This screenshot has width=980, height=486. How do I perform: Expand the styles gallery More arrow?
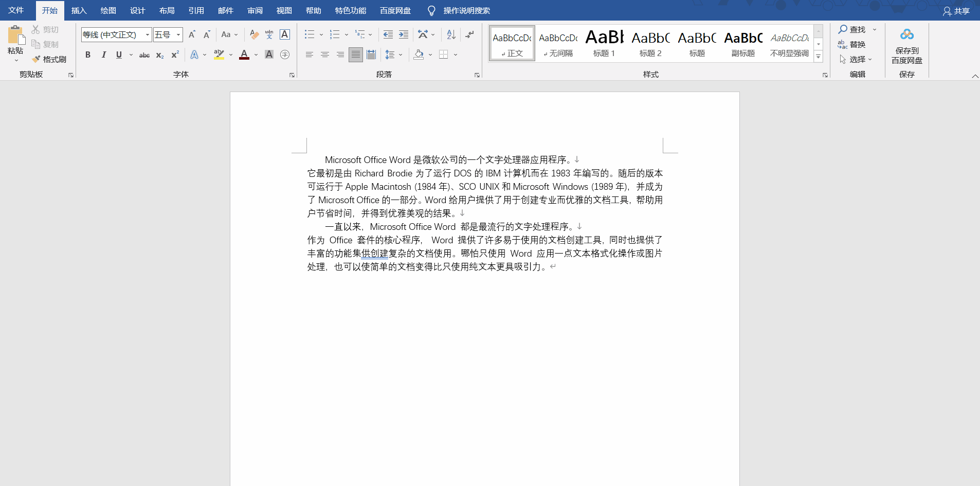coord(819,57)
